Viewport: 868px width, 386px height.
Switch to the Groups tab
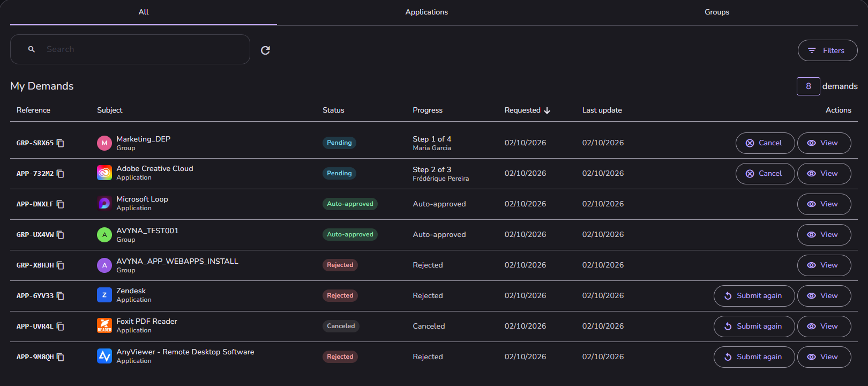(717, 12)
